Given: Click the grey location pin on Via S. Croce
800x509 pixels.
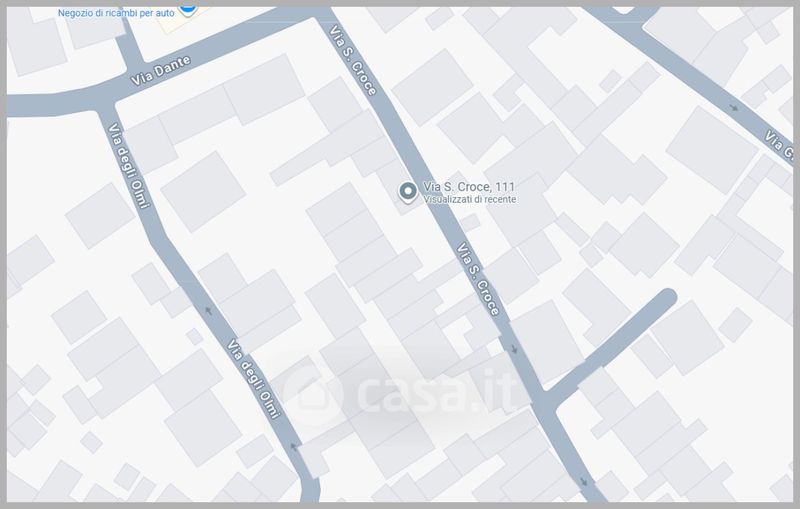Looking at the screenshot, I should point(407,191).
